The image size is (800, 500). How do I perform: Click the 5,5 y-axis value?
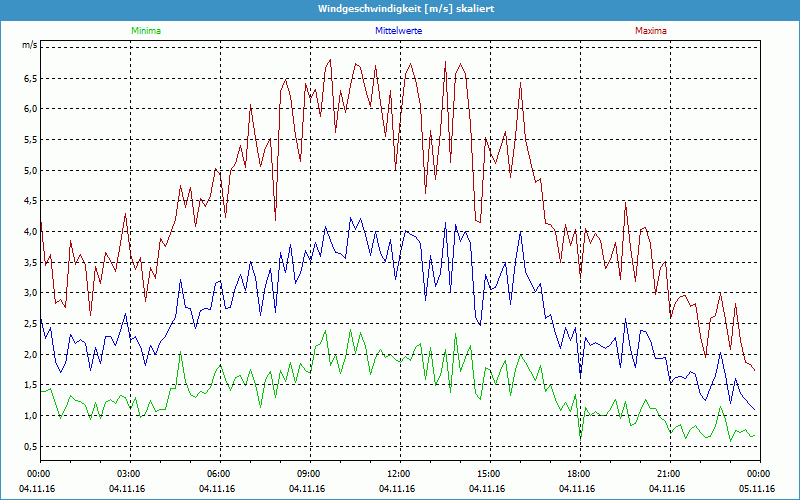[30, 140]
